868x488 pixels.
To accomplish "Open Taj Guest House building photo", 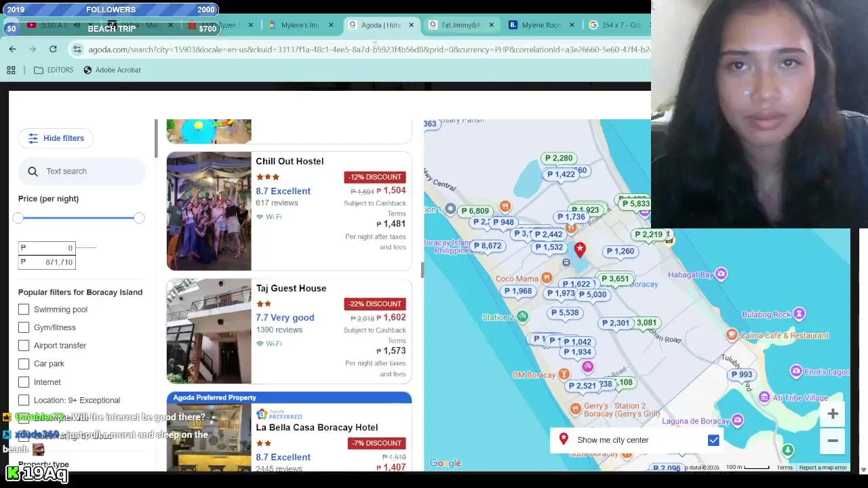I will tap(209, 331).
